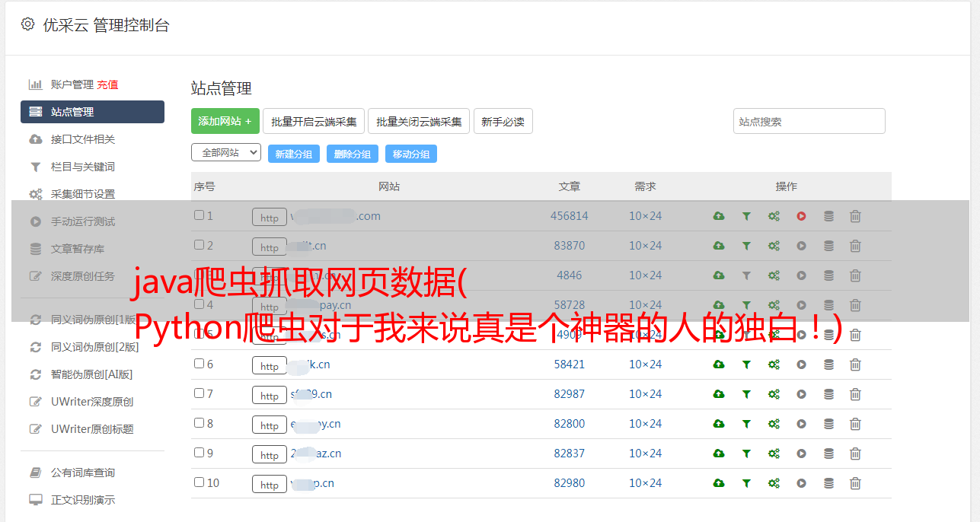
Task: Click the http button in row 6
Action: (270, 365)
